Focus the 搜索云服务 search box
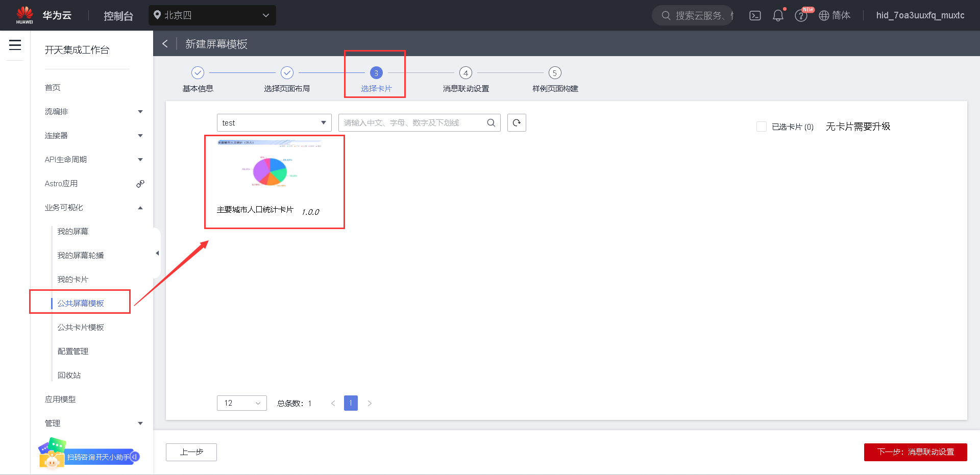The height and width of the screenshot is (475, 980). click(693, 15)
